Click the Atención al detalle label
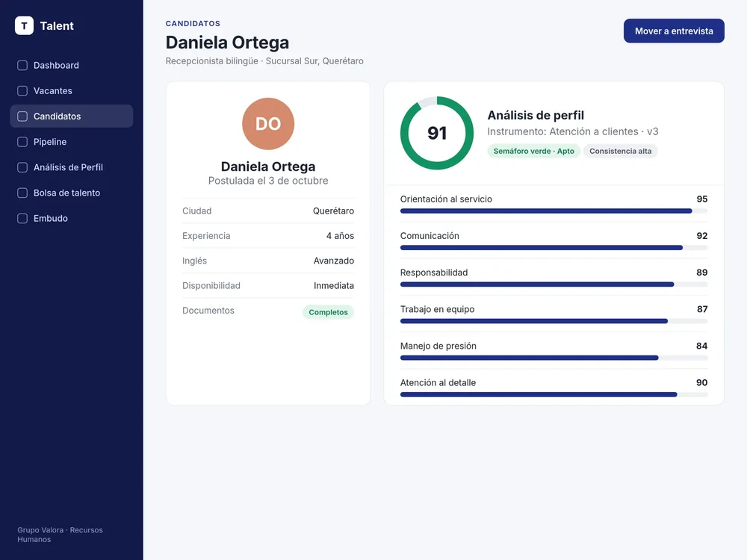This screenshot has height=560, width=747. click(x=438, y=382)
